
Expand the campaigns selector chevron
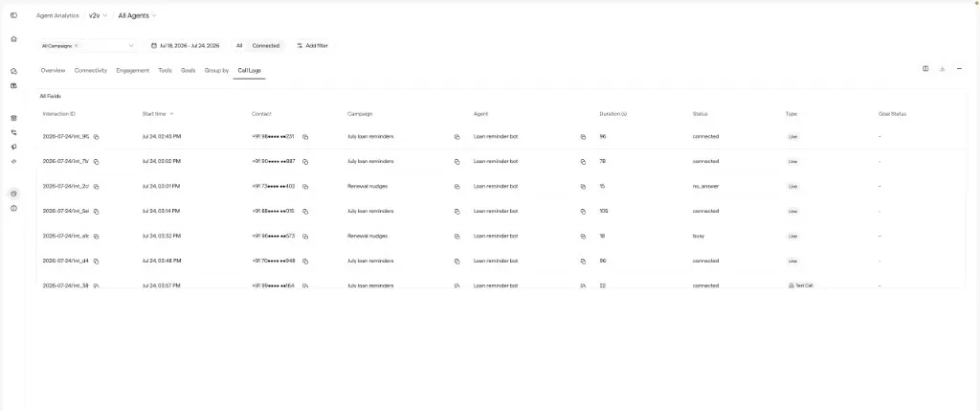(x=131, y=46)
